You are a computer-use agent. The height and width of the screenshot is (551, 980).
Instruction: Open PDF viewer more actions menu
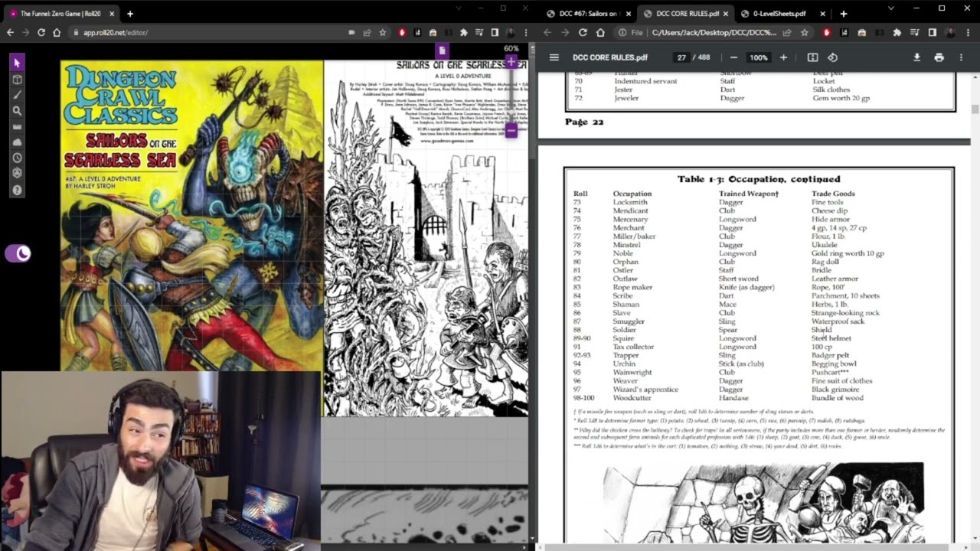pyautogui.click(x=961, y=57)
